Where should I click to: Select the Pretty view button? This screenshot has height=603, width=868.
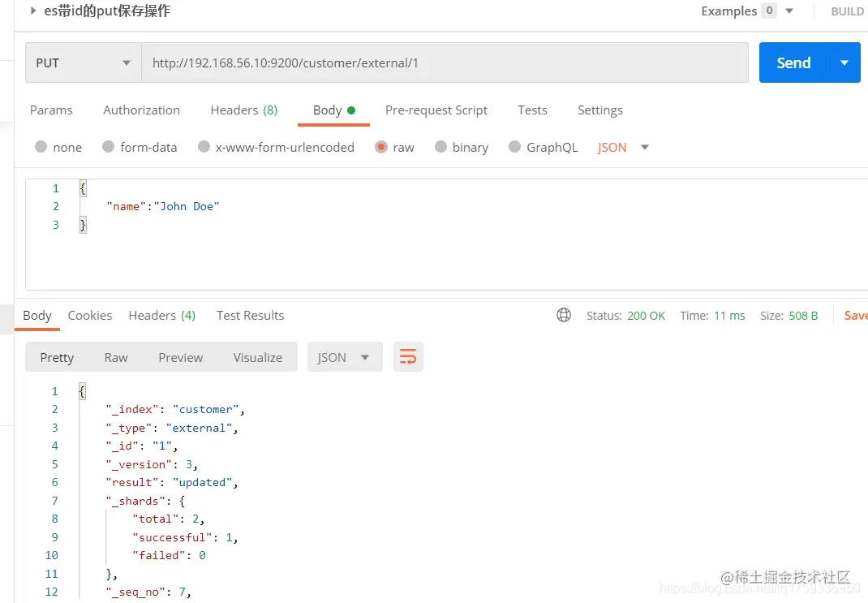tap(57, 358)
